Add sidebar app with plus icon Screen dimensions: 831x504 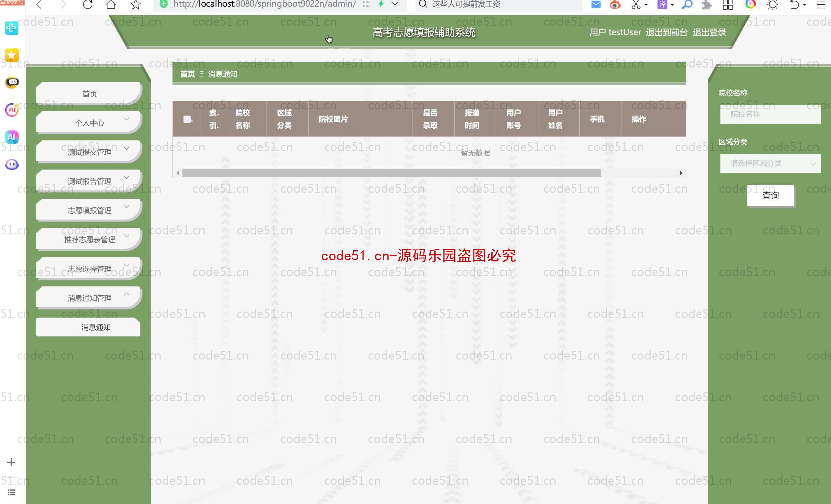pyautogui.click(x=11, y=462)
